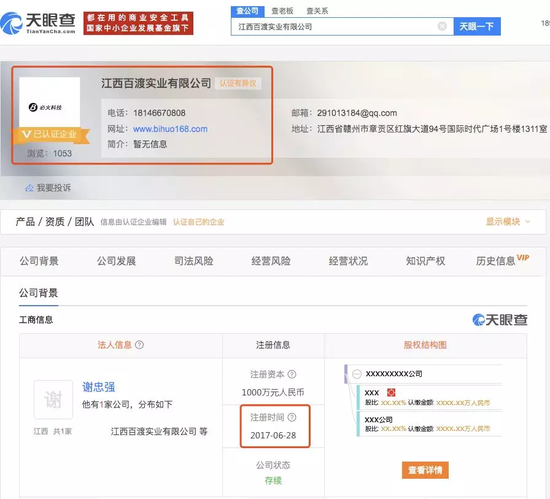The width and height of the screenshot is (550, 499).
Task: Click the 江西 共1家 region label
Action: [53, 431]
